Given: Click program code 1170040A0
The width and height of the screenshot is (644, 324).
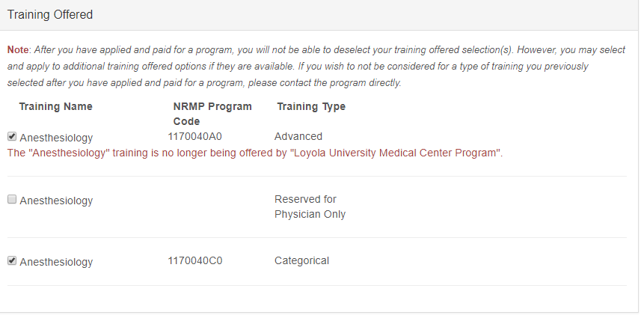Looking at the screenshot, I should (x=194, y=136).
